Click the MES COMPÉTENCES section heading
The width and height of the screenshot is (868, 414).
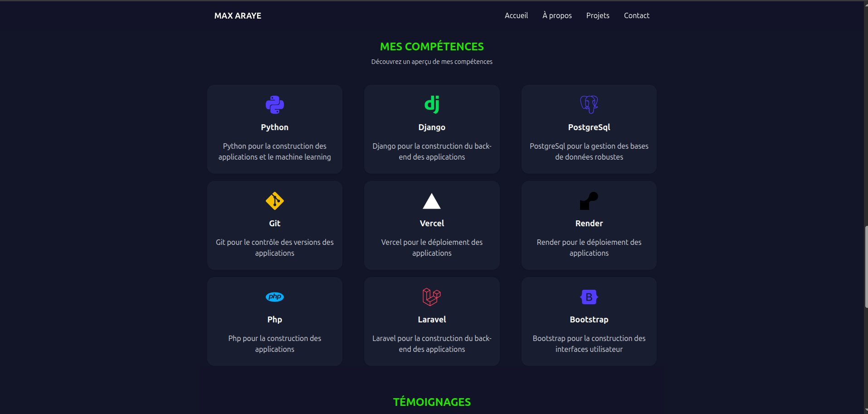432,47
